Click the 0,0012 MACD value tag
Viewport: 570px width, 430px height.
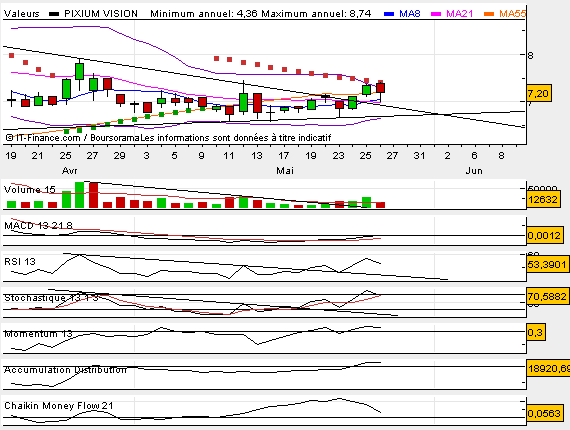pyautogui.click(x=545, y=236)
